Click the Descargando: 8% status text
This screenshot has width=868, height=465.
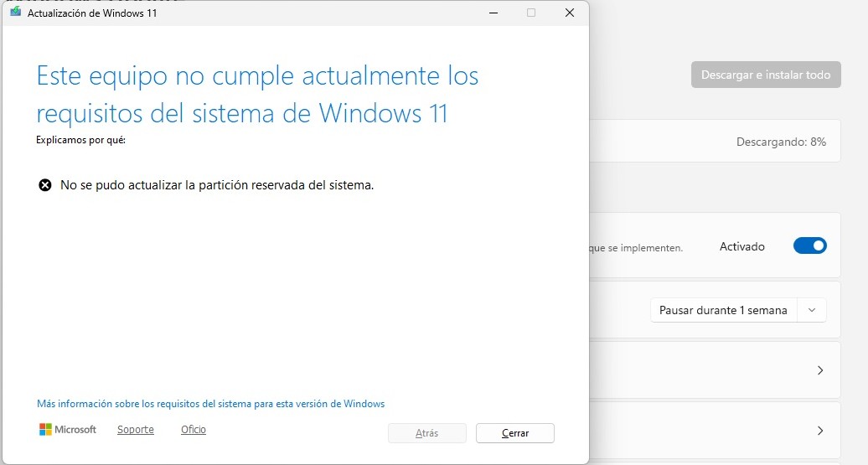point(781,142)
